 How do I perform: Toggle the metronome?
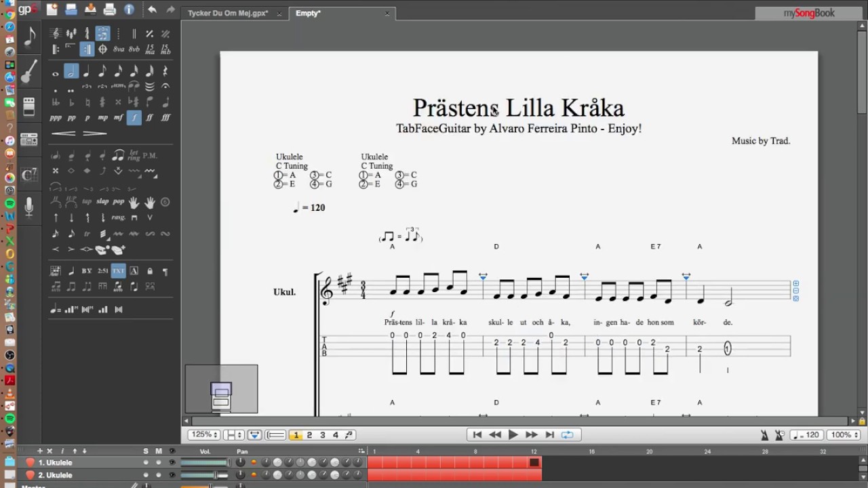(764, 435)
